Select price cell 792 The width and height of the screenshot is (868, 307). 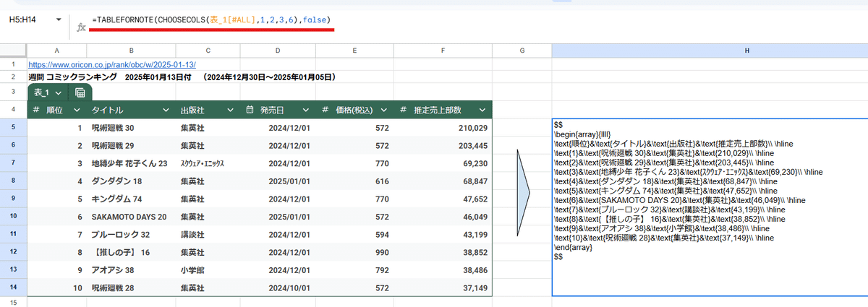354,269
